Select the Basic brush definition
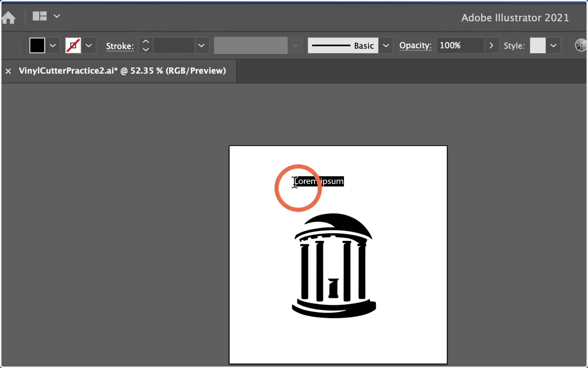This screenshot has width=588, height=368. [x=343, y=46]
